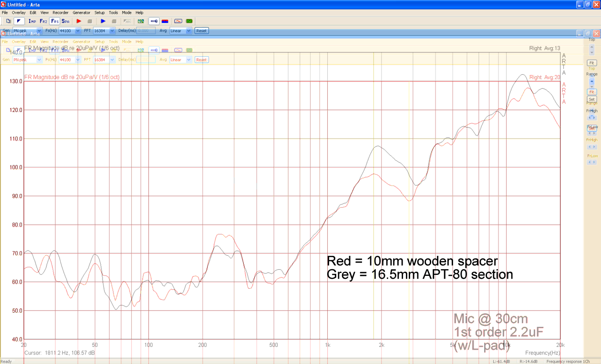Select the FR1 single-channel frequency response mode

tap(55, 21)
